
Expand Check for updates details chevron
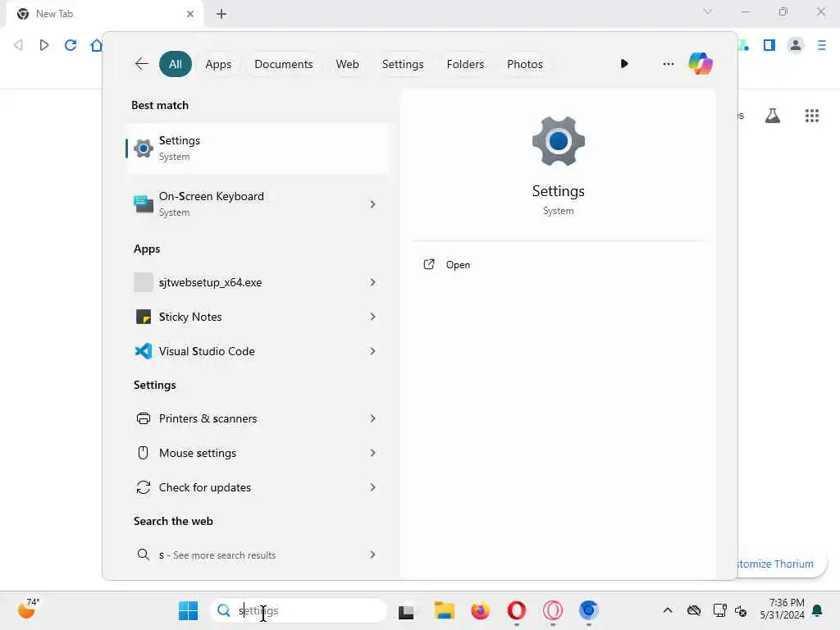[372, 487]
